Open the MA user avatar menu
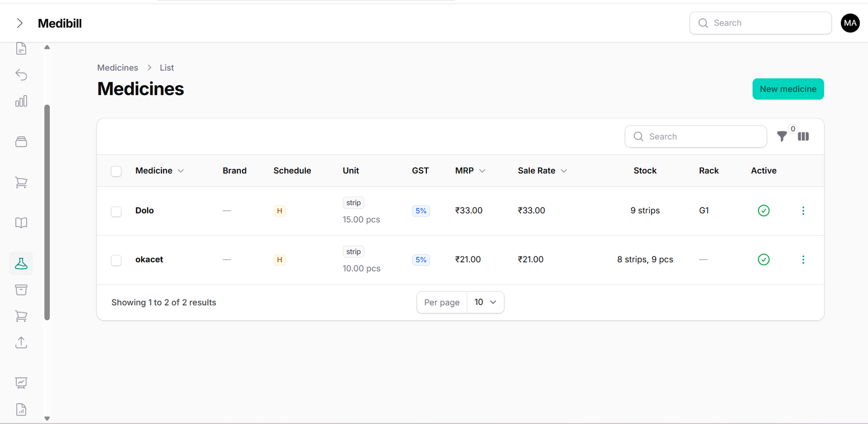868x424 pixels. pos(850,23)
